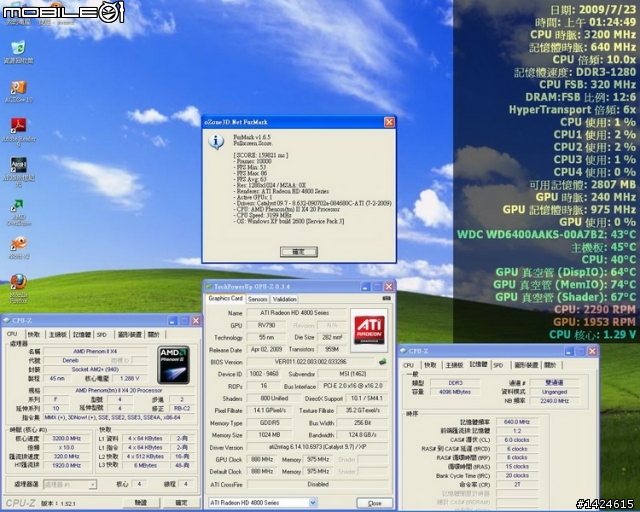Click the GDDR5 Memory Type value
Image resolution: width=640 pixels, height=512 pixels.
[x=269, y=423]
